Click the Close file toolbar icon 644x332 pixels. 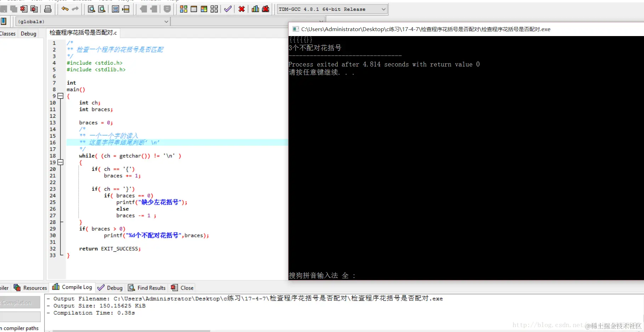[24, 9]
